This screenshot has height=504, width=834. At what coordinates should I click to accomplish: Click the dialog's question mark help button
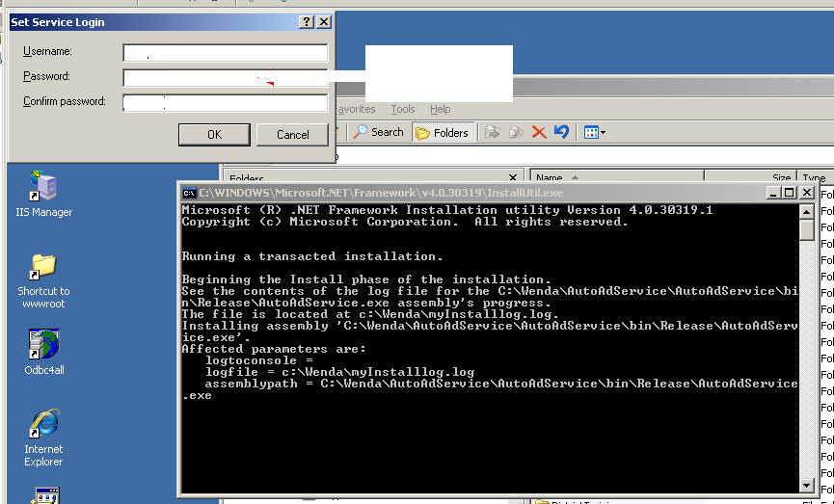click(306, 21)
